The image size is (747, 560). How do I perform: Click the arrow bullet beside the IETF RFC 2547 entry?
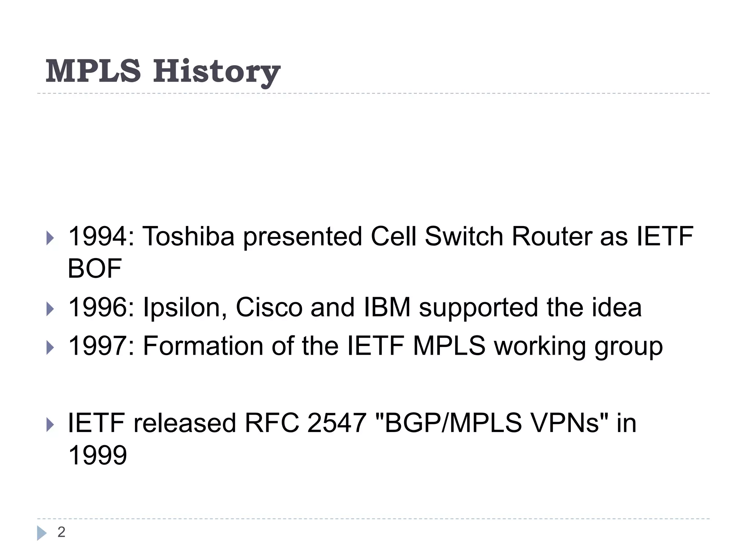tap(50, 425)
